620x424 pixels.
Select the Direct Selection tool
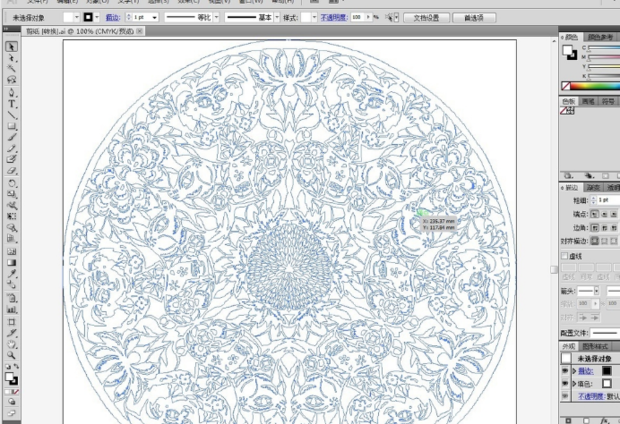click(x=12, y=58)
